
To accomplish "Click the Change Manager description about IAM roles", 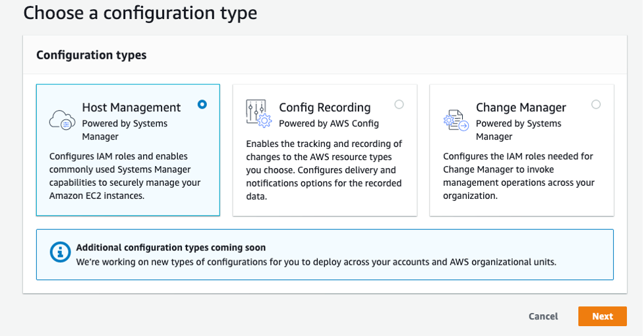I will tap(518, 176).
